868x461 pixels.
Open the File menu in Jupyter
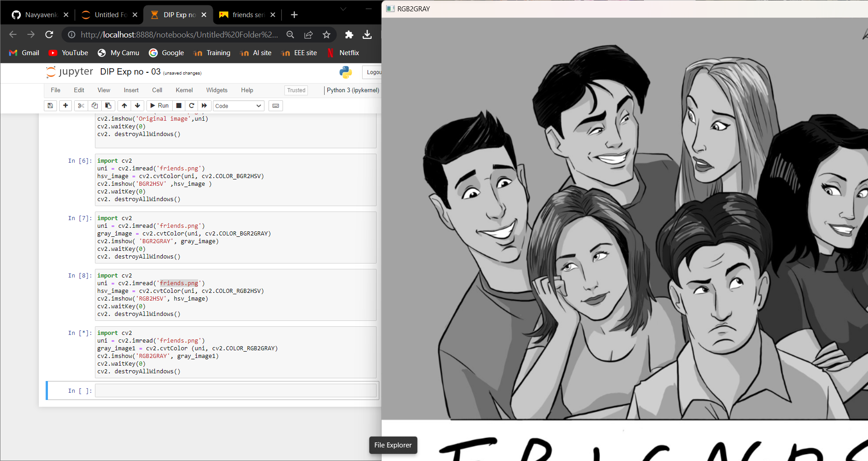56,90
